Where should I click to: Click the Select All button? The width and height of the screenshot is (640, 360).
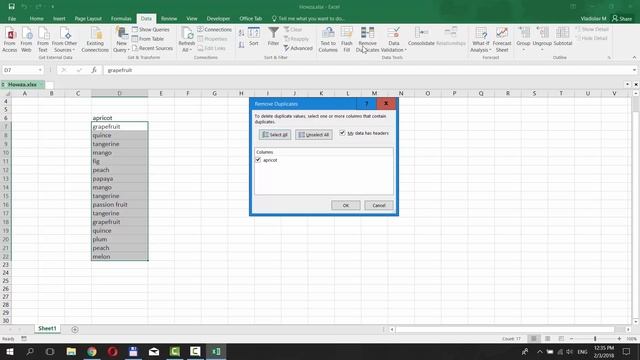pyautogui.click(x=275, y=135)
